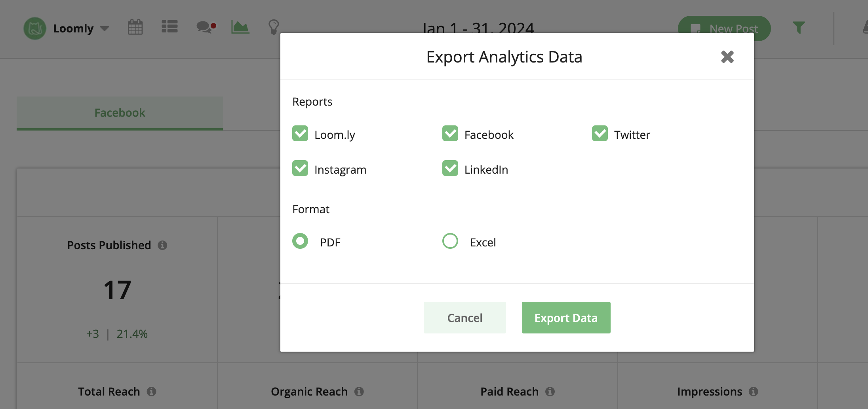The height and width of the screenshot is (409, 868).
Task: Click Cancel in the export dialog
Action: point(465,318)
